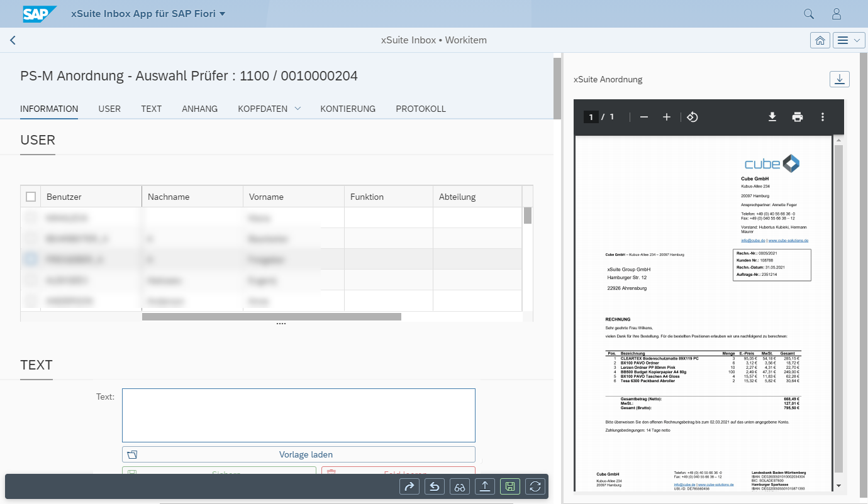Viewport: 868px width, 504px height.
Task: Expand the KOPFDATEN tab dropdown
Action: pos(297,108)
